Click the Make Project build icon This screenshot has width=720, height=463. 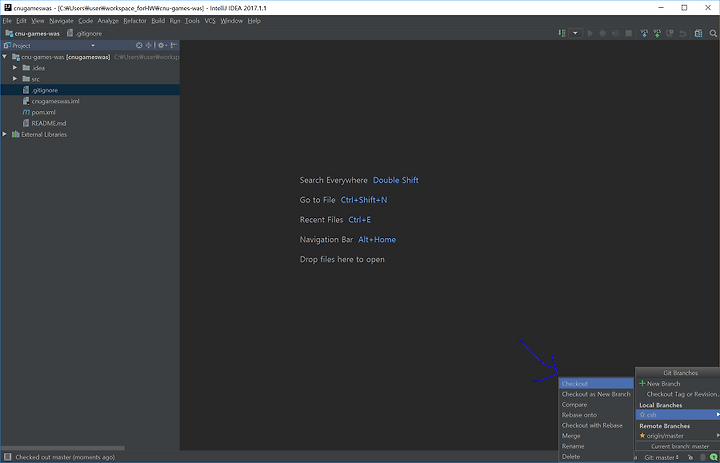pos(562,33)
